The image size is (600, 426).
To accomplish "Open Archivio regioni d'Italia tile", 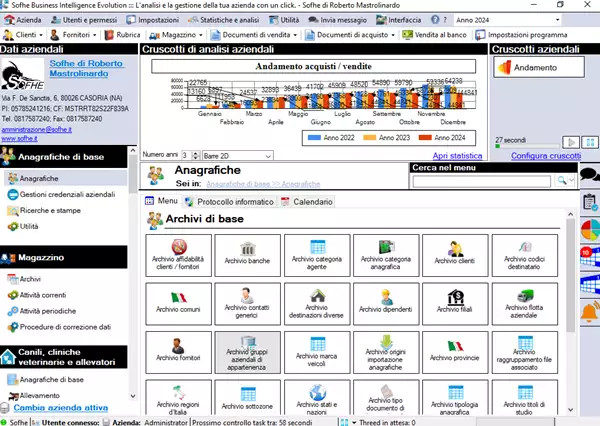I will 178,398.
